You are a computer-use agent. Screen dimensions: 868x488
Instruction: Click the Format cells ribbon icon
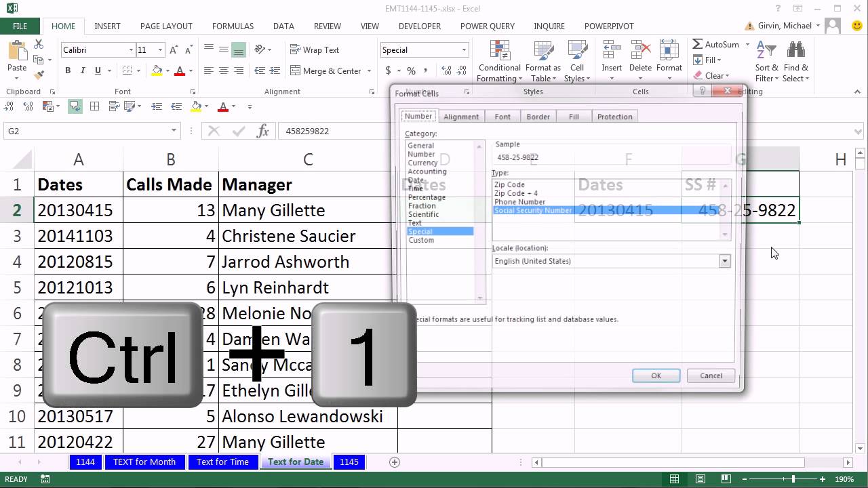tap(669, 51)
